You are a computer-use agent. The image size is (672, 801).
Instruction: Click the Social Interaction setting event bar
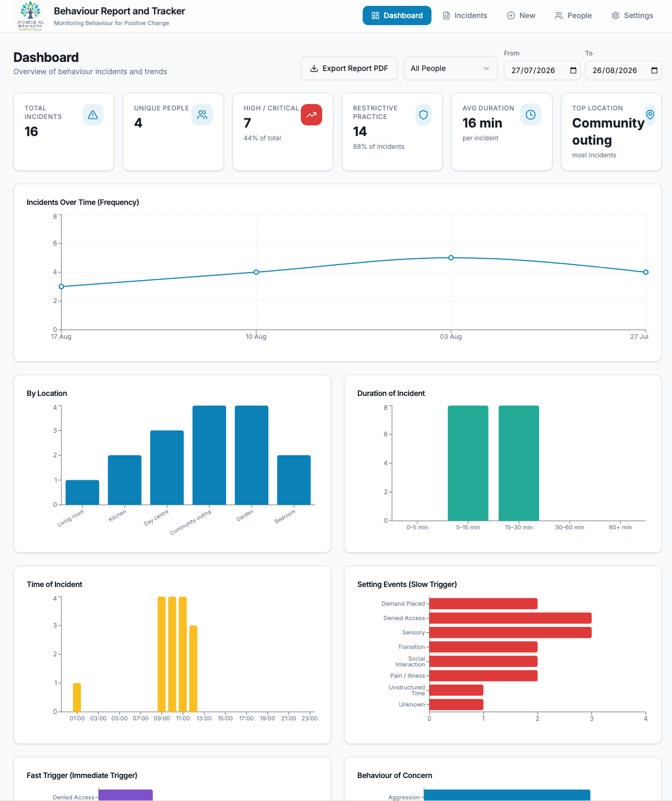(483, 661)
